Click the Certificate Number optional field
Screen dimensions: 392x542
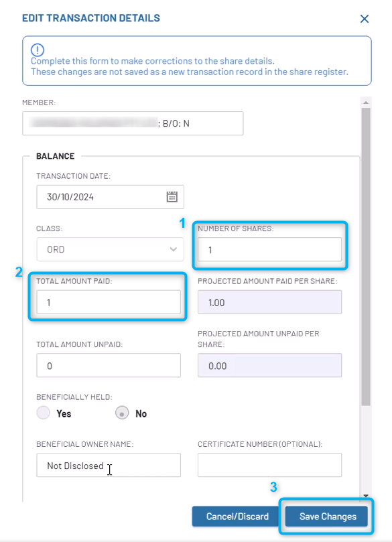pos(269,465)
